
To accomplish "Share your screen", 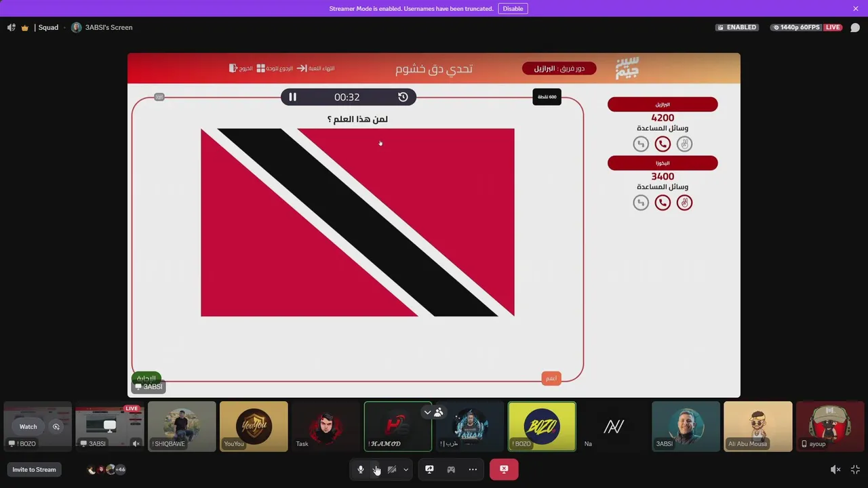I will pyautogui.click(x=429, y=469).
